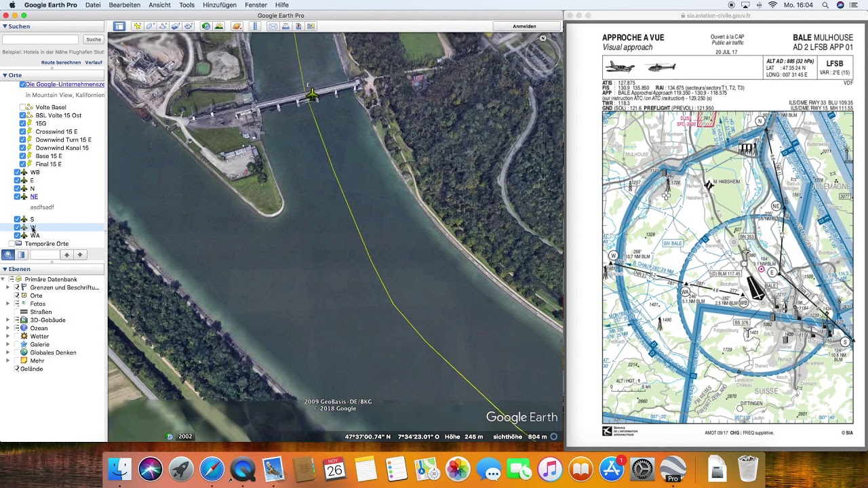Screen dimensions: 868x488
Task: Click the Save Image toolbar icon
Action: coord(298,26)
